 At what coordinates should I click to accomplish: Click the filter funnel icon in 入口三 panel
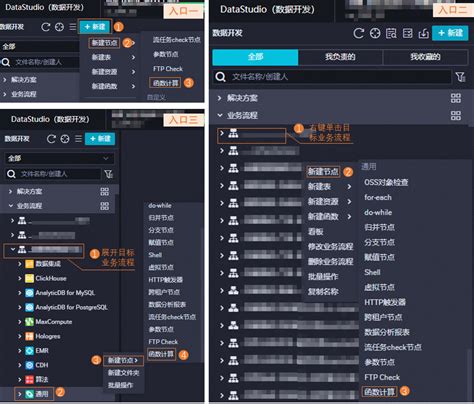[108, 174]
